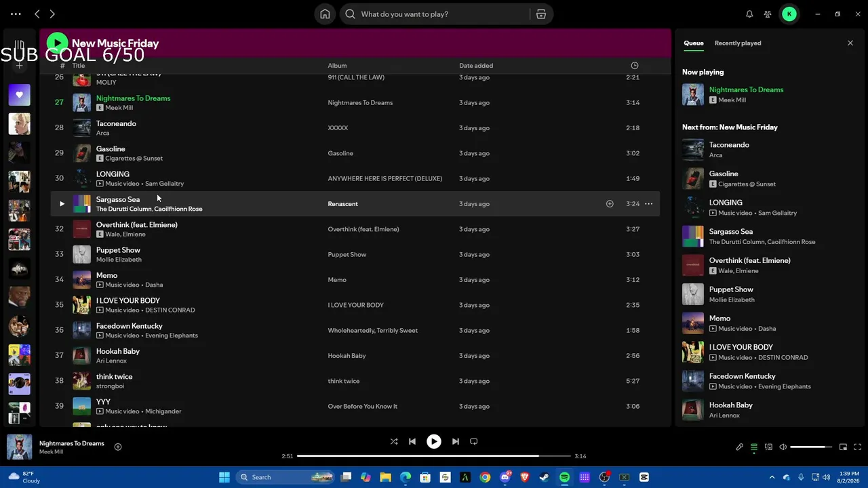The width and height of the screenshot is (868, 488).
Task: Play the Sargasso Sea track row
Action: coord(62,203)
